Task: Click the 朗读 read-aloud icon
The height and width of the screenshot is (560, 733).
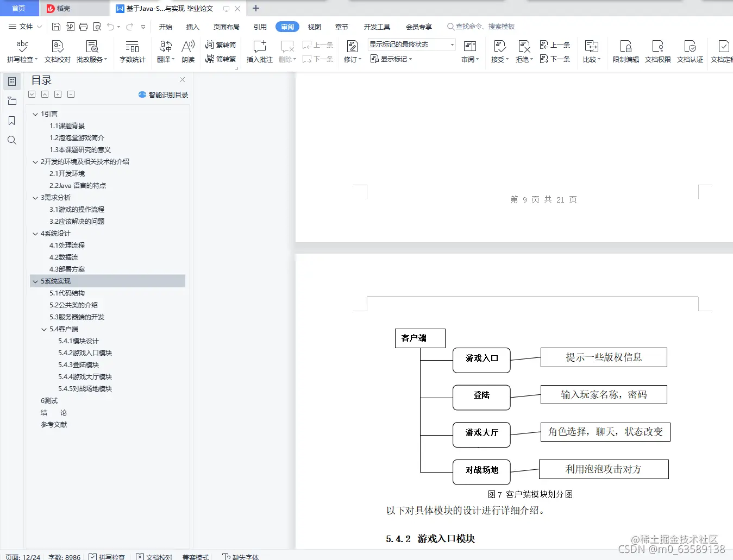Action: (x=187, y=51)
